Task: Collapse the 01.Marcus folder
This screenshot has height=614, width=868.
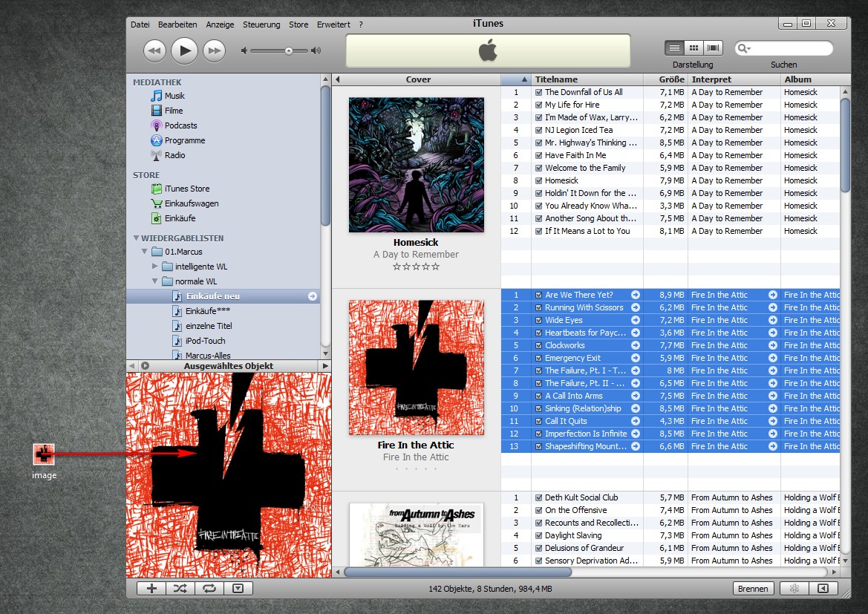Action: click(145, 252)
